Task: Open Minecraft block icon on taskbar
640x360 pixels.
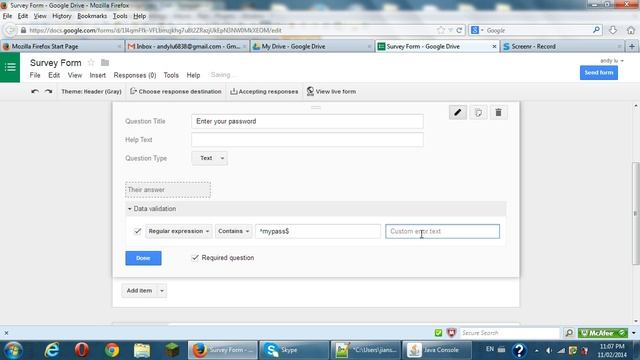Action: coord(172,350)
